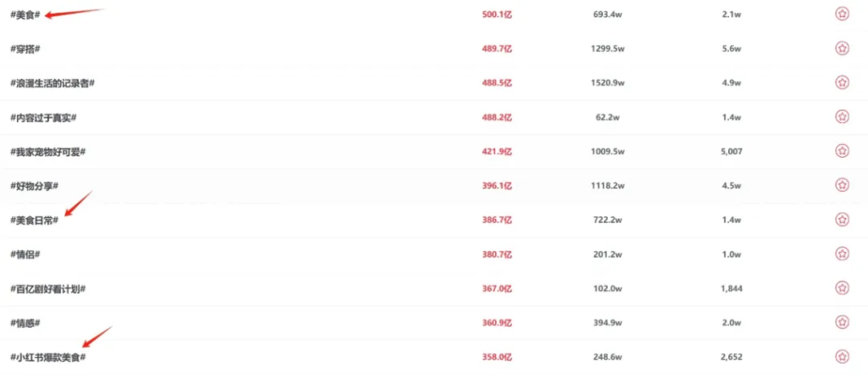Select the #美食日常# hashtag
868x375 pixels.
(34, 220)
